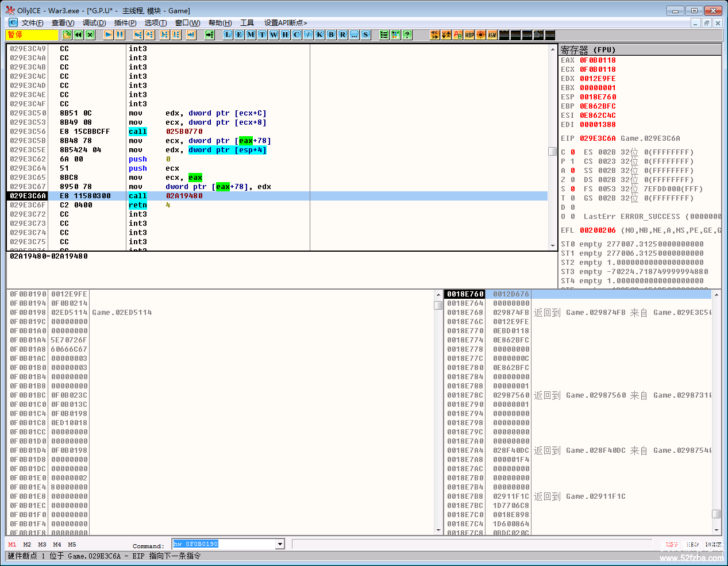The height and width of the screenshot is (566, 728).
Task: Click the HBP hardware breakpoints icon
Action: click(469, 35)
